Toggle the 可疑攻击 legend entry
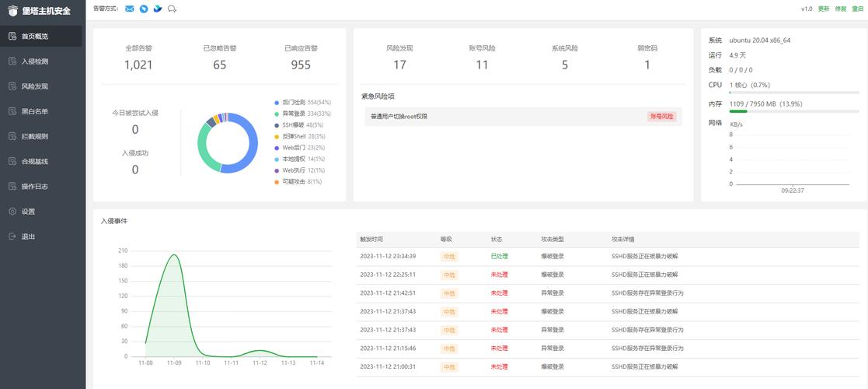 pos(298,182)
